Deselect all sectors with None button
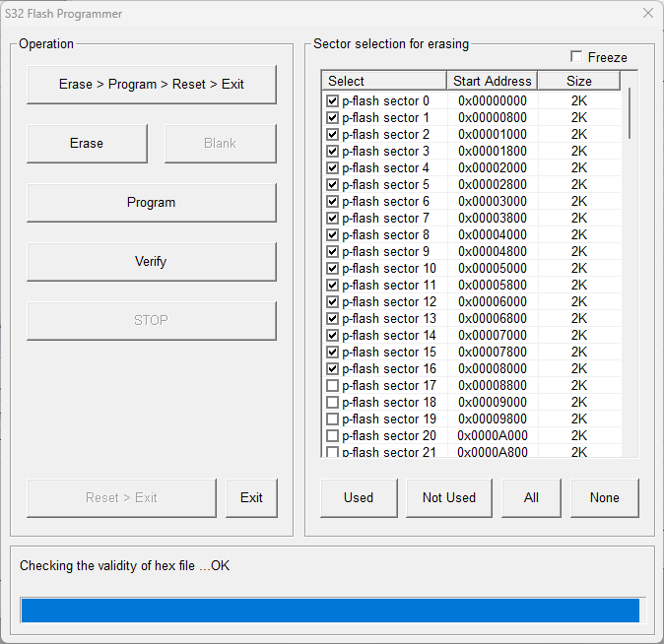This screenshot has height=644, width=664. (x=605, y=498)
